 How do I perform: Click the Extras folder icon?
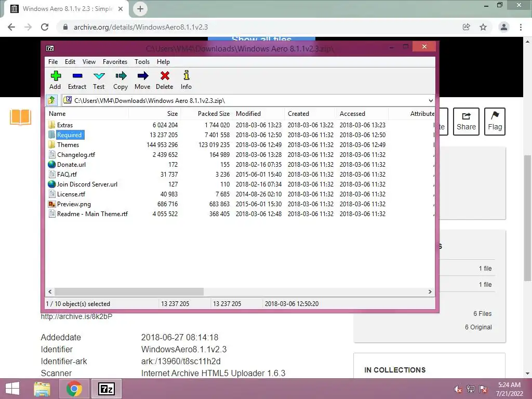tap(52, 125)
